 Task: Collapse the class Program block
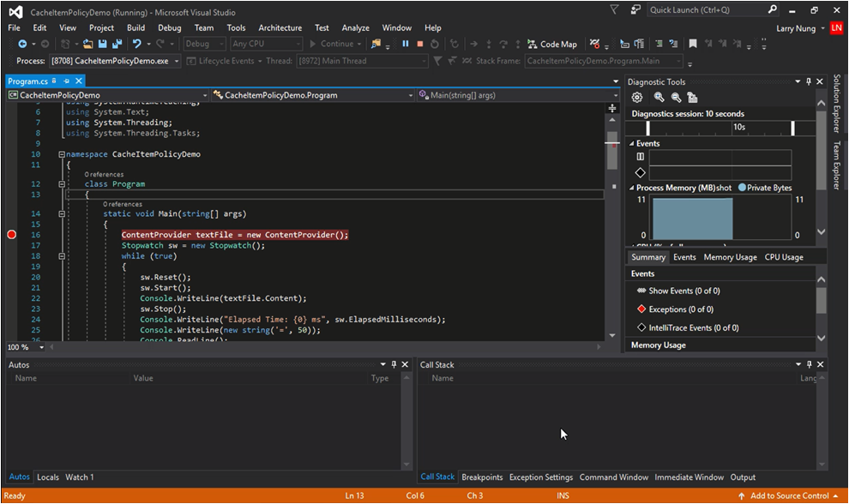pos(62,184)
